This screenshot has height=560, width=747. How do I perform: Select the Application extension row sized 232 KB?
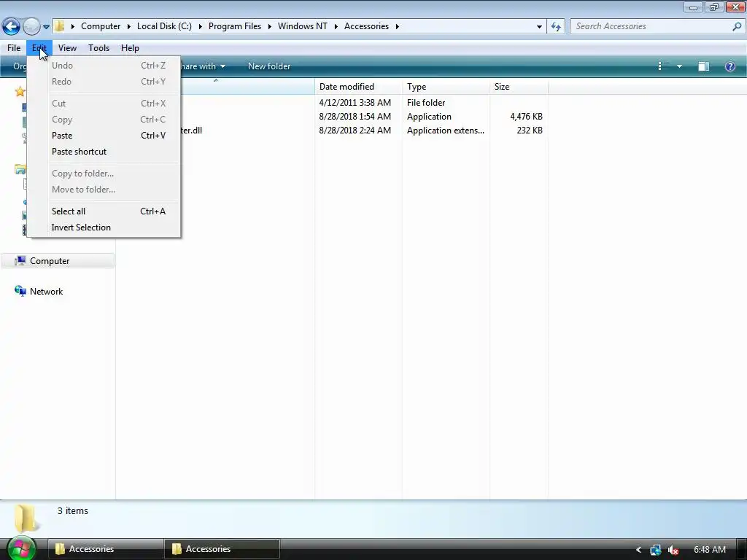click(x=365, y=131)
